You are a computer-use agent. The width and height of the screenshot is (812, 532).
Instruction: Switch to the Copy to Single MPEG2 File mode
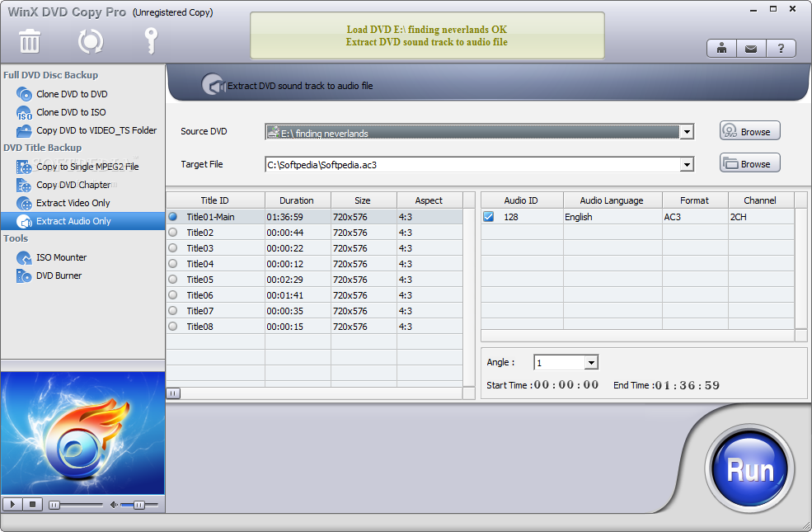point(87,167)
